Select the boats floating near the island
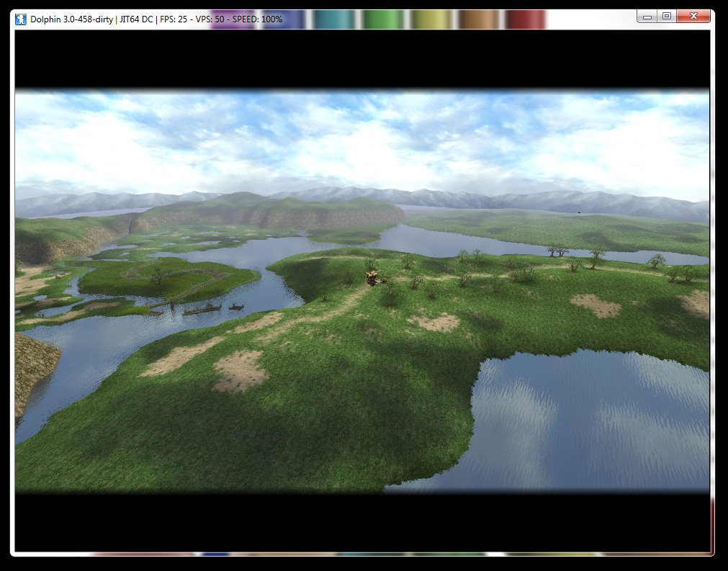Viewport: 728px width, 571px height. pos(205,308)
